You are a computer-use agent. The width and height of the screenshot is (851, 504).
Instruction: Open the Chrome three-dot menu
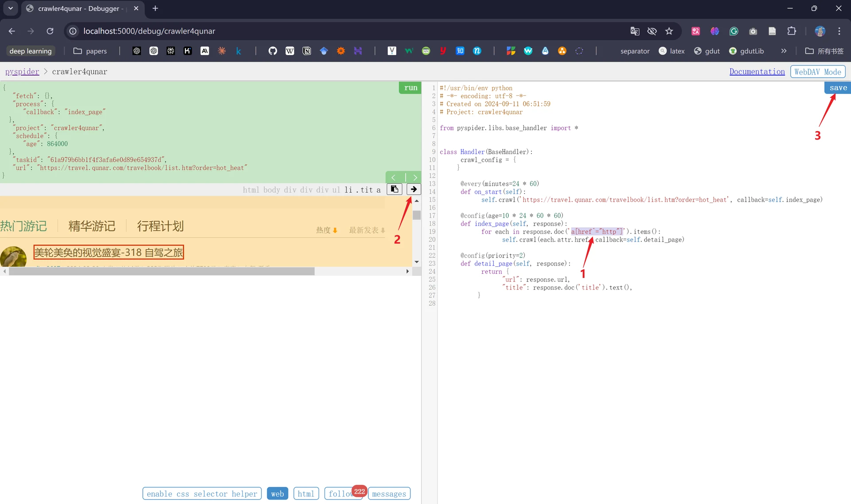point(839,31)
